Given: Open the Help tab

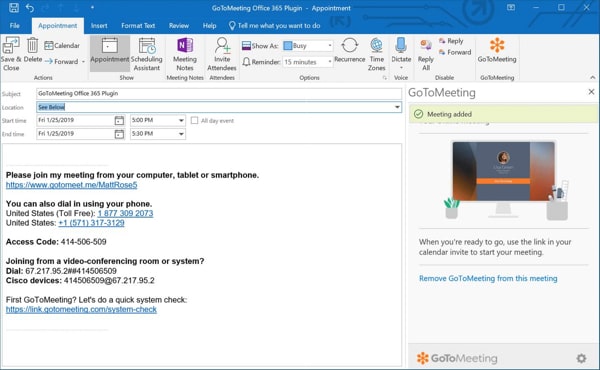Looking at the screenshot, I should pyautogui.click(x=209, y=26).
